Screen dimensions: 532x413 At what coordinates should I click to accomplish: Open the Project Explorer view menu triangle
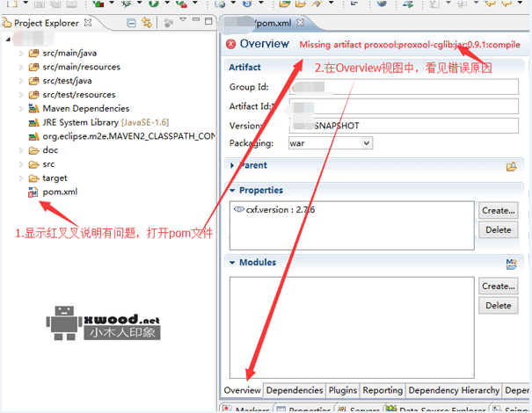pyautogui.click(x=183, y=19)
